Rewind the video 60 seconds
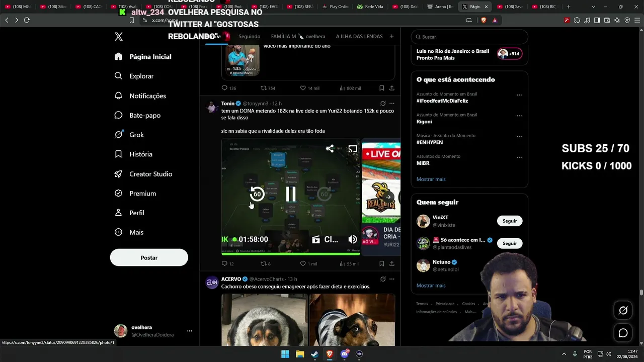This screenshot has width=644, height=362. 257,194
